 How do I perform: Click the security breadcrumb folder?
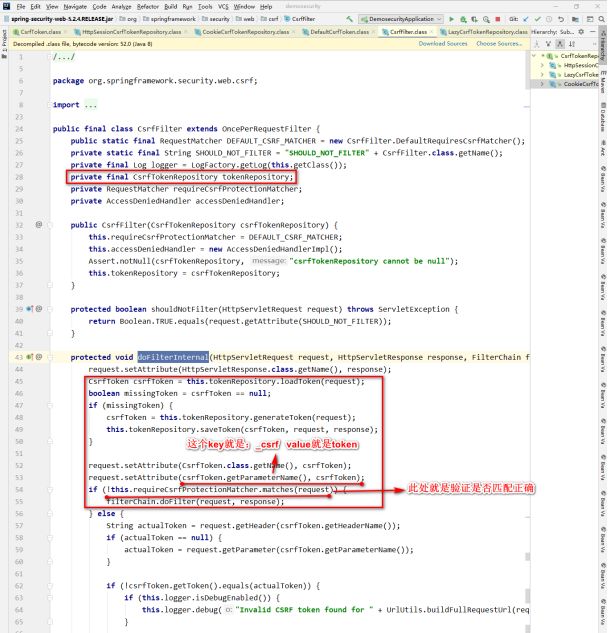point(216,19)
